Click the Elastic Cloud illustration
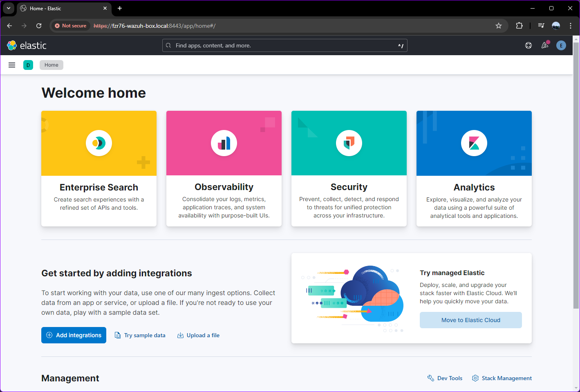 point(352,298)
